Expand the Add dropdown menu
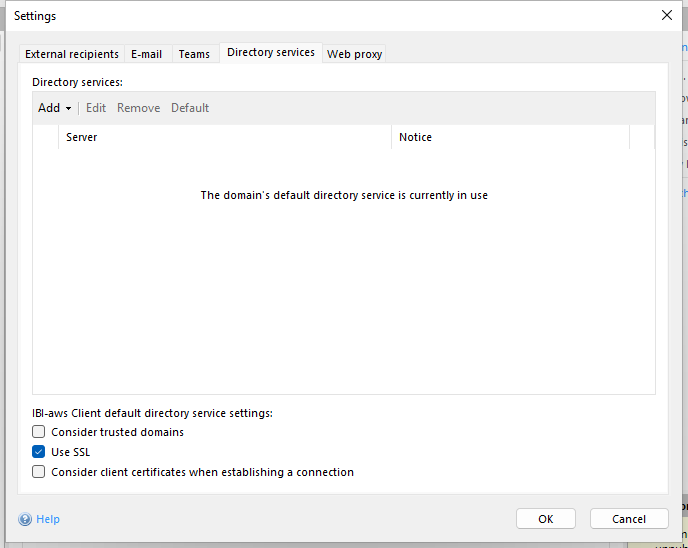688x548 pixels. click(x=55, y=108)
